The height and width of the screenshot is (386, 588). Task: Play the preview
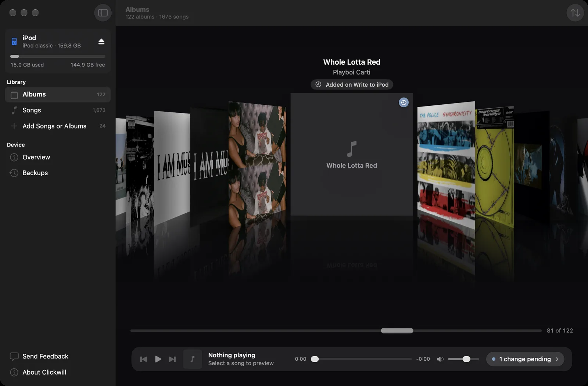coord(158,359)
